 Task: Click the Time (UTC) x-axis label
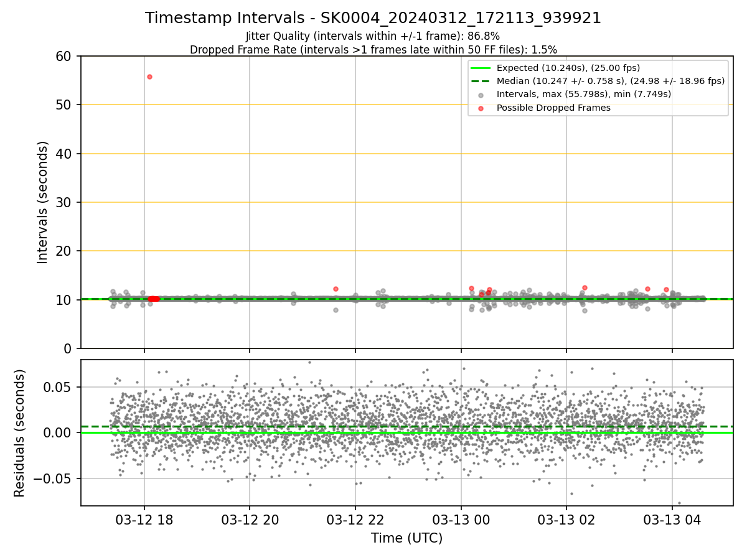tap(406, 538)
